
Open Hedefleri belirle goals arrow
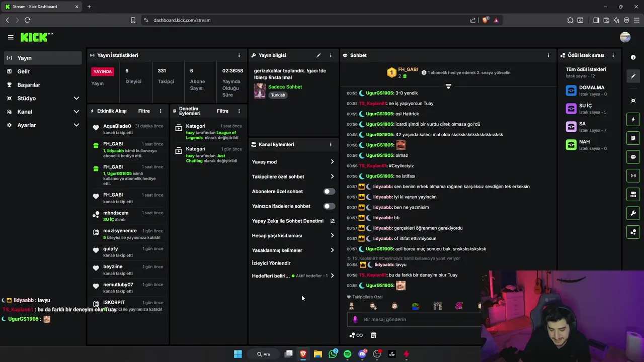pyautogui.click(x=332, y=276)
